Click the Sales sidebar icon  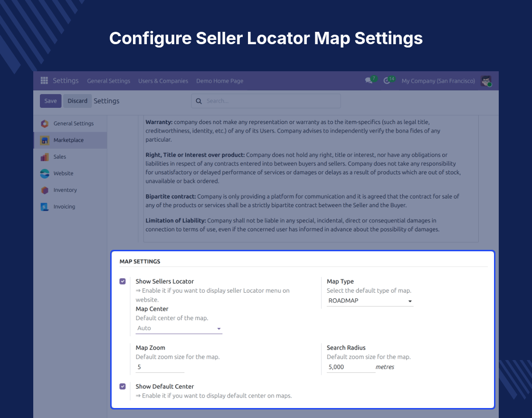(45, 157)
